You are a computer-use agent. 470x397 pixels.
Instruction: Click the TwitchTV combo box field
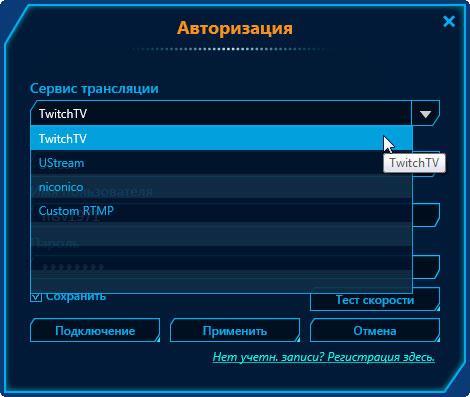pos(221,113)
